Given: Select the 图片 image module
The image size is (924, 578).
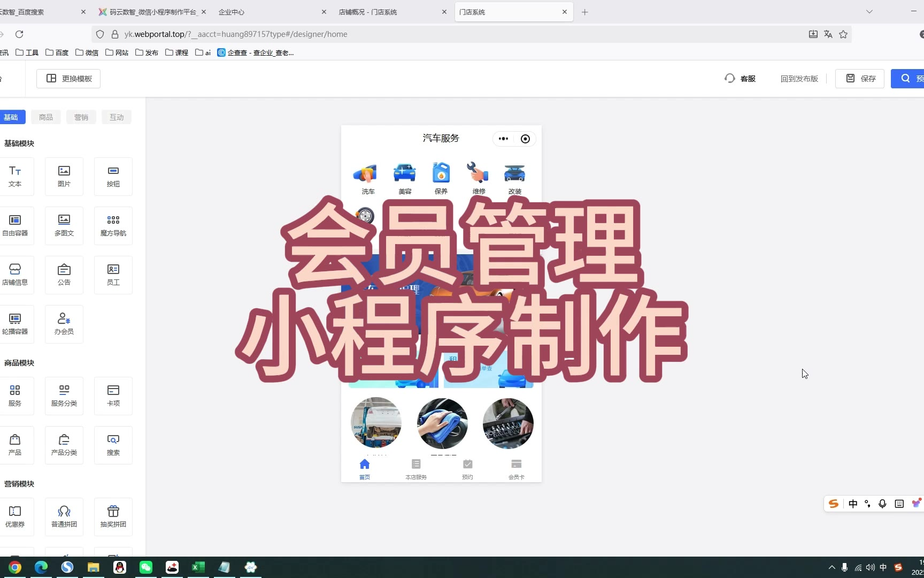Looking at the screenshot, I should (x=64, y=176).
